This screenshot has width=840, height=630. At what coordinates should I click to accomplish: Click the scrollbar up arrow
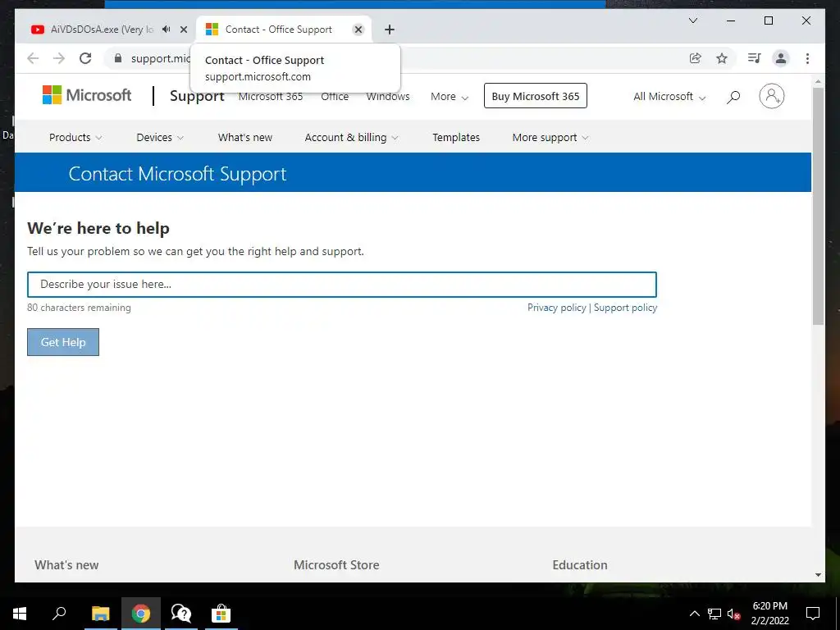pos(818,82)
